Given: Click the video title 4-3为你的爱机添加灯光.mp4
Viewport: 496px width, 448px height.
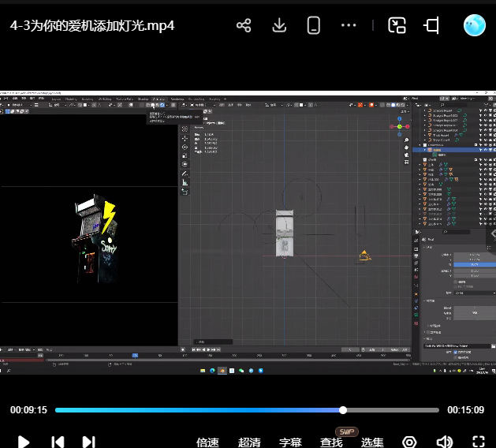Looking at the screenshot, I should 92,25.
